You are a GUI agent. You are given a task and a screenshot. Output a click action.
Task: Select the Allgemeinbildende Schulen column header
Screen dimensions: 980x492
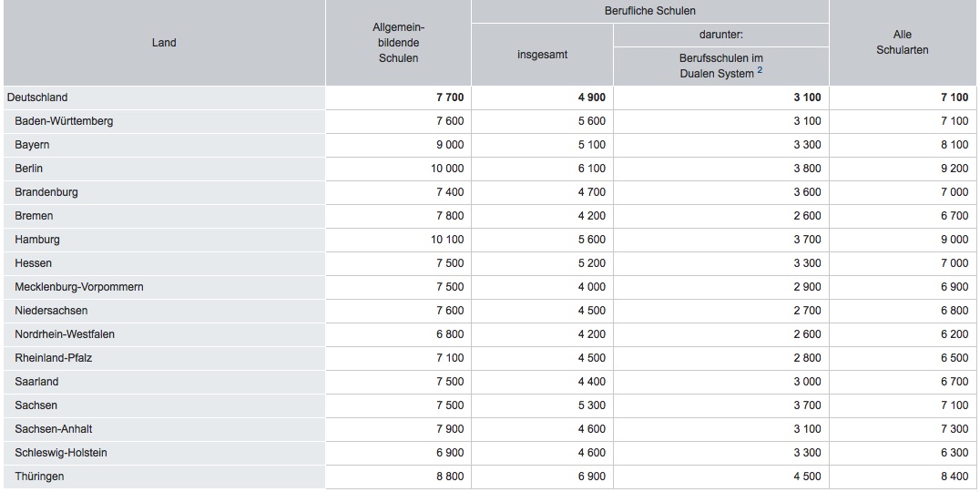click(398, 43)
